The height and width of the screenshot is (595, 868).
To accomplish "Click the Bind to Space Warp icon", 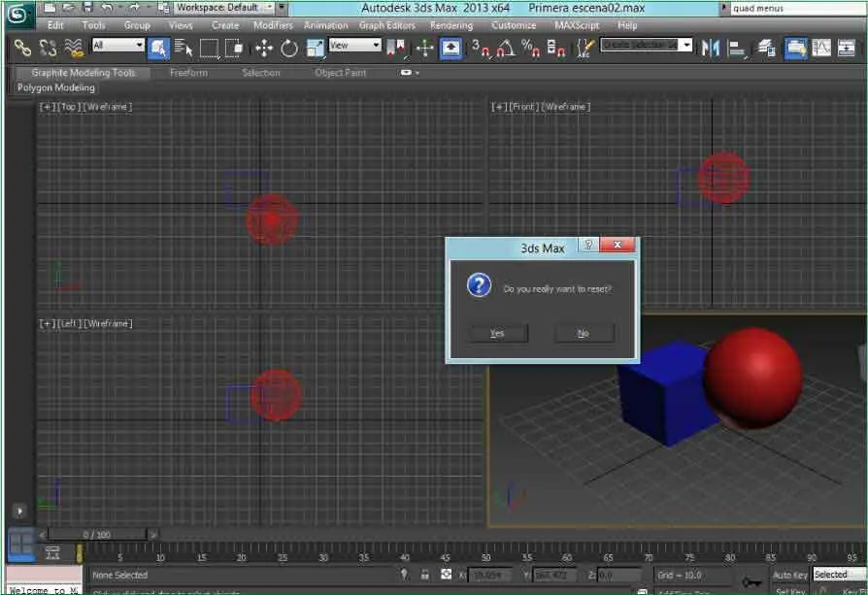I will pyautogui.click(x=74, y=49).
